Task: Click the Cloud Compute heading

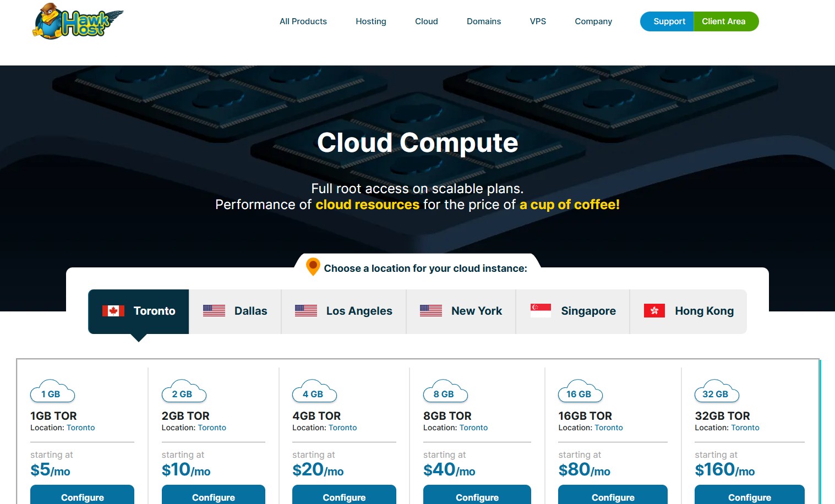Action: [418, 143]
